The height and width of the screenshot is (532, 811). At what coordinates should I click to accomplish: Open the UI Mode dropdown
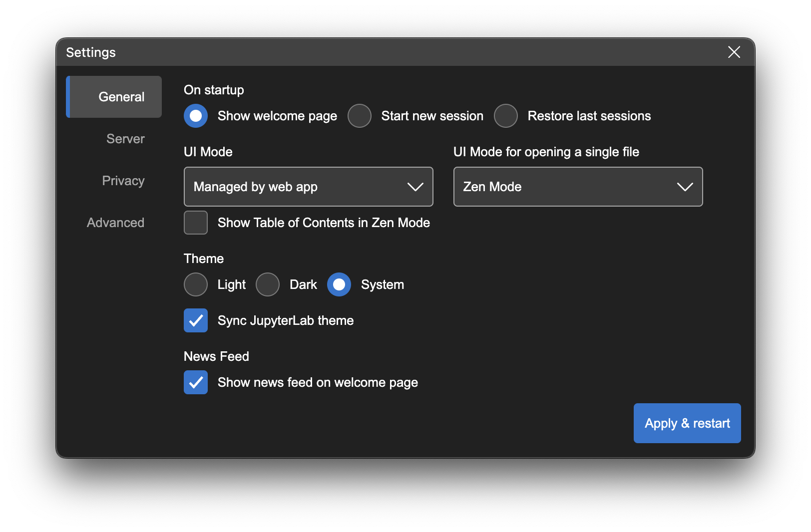coord(309,187)
